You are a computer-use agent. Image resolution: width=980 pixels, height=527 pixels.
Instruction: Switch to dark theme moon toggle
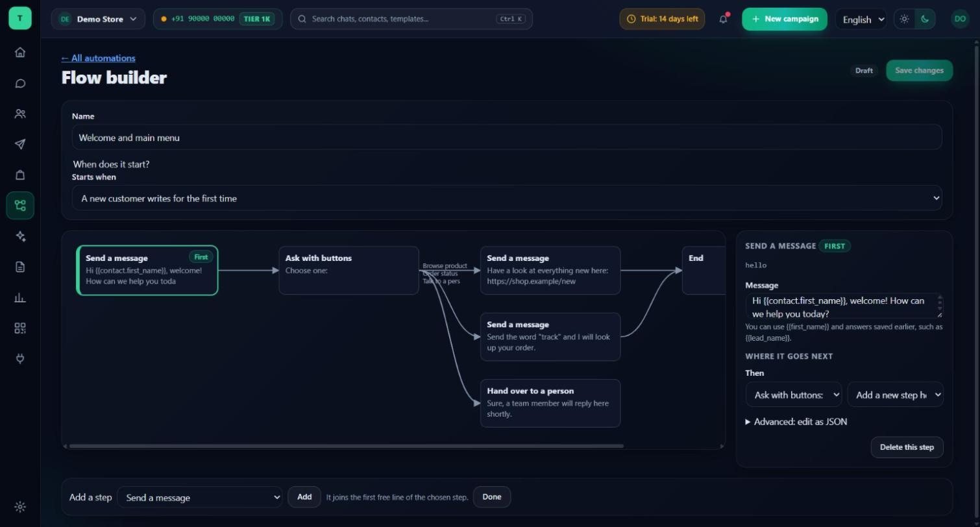point(925,19)
